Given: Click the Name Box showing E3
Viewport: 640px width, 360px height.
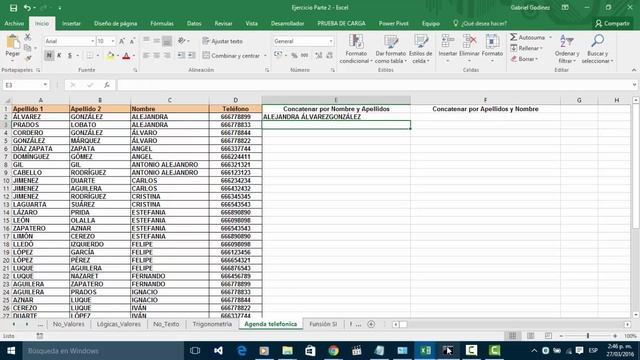Looking at the screenshot, I should pos(21,85).
